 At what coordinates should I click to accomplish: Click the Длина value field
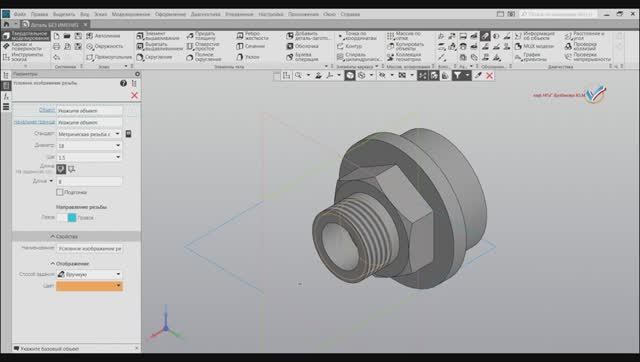(89, 181)
